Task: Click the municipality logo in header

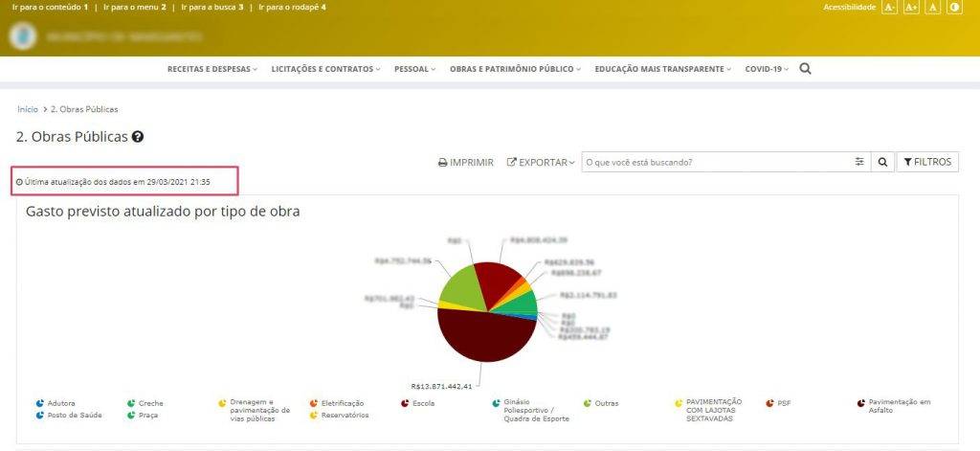Action: tap(24, 36)
